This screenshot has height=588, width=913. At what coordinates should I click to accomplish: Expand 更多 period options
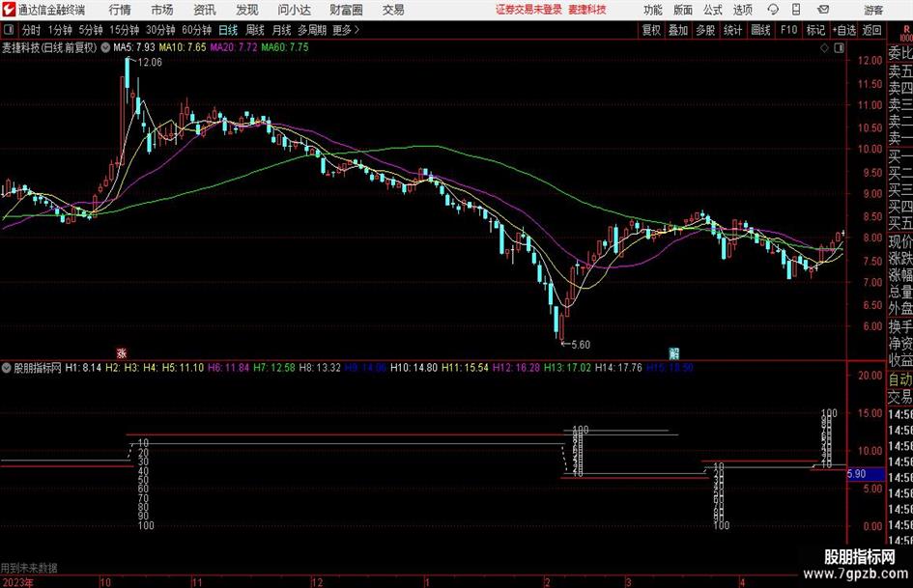347,30
